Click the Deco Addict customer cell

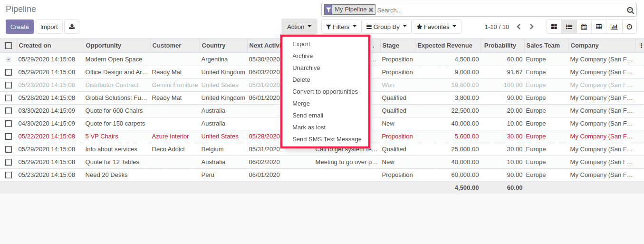click(168, 149)
